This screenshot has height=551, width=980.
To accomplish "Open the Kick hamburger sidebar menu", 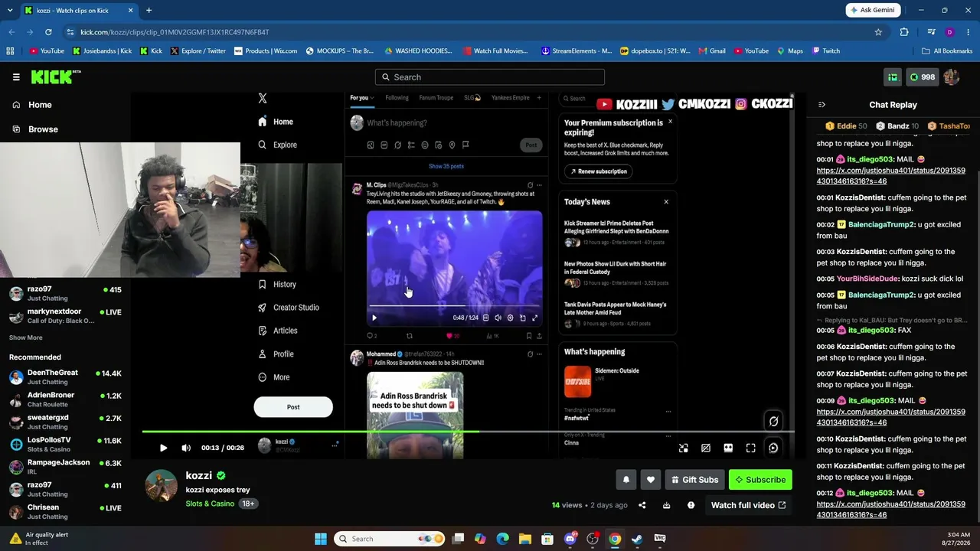I will click(16, 77).
